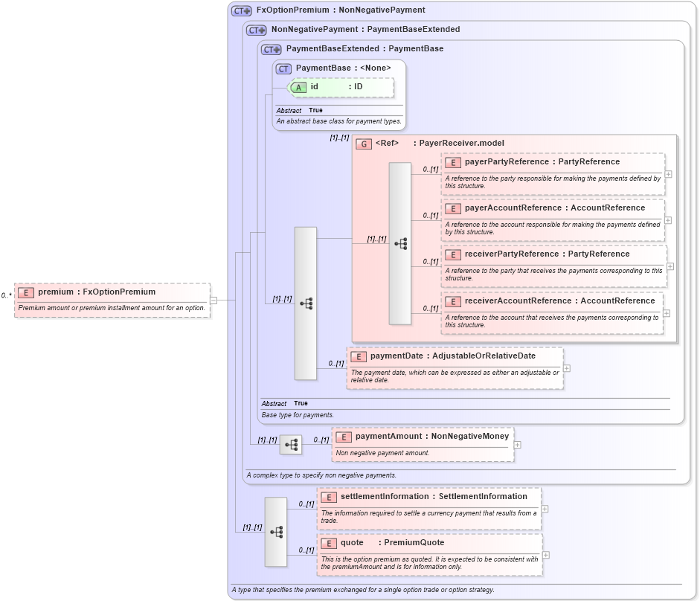Click the E icon on the quote element

coord(329,543)
